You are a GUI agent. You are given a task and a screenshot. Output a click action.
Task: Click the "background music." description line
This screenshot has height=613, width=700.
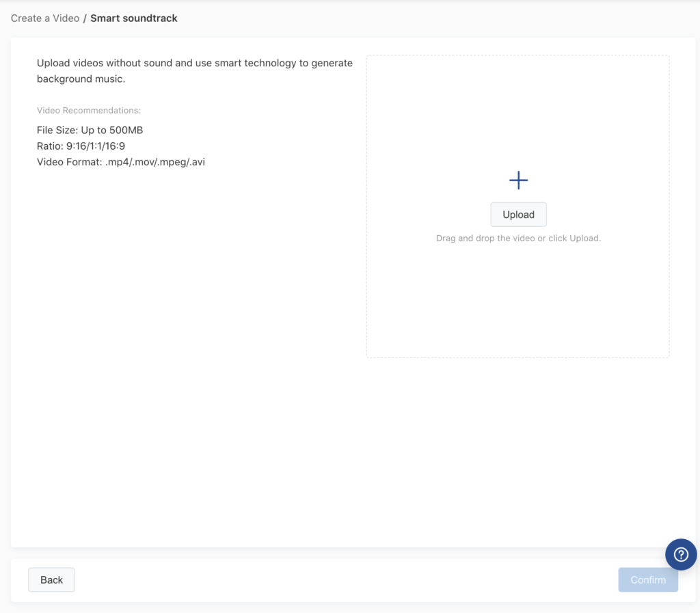coord(81,79)
